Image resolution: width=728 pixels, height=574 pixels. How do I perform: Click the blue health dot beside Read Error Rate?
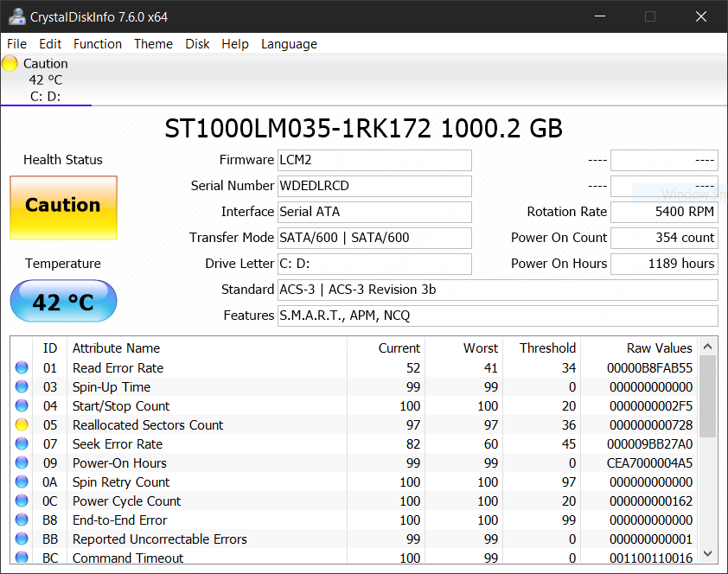[x=22, y=367]
